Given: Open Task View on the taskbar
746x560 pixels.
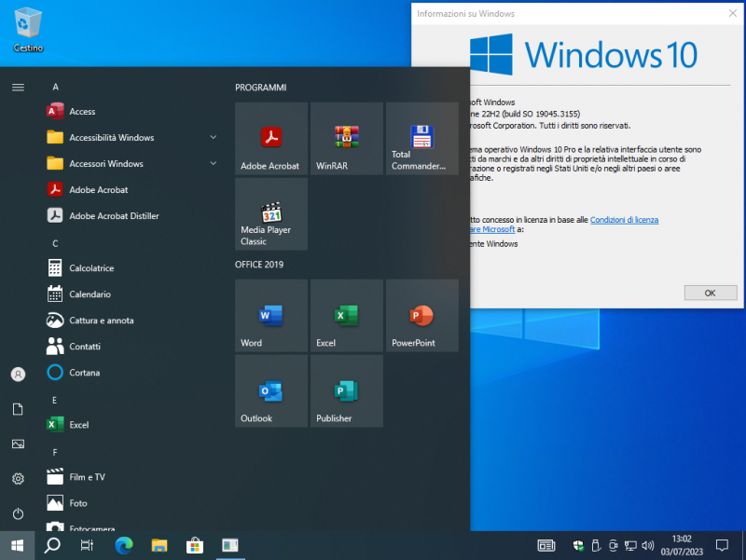Looking at the screenshot, I should pyautogui.click(x=87, y=545).
